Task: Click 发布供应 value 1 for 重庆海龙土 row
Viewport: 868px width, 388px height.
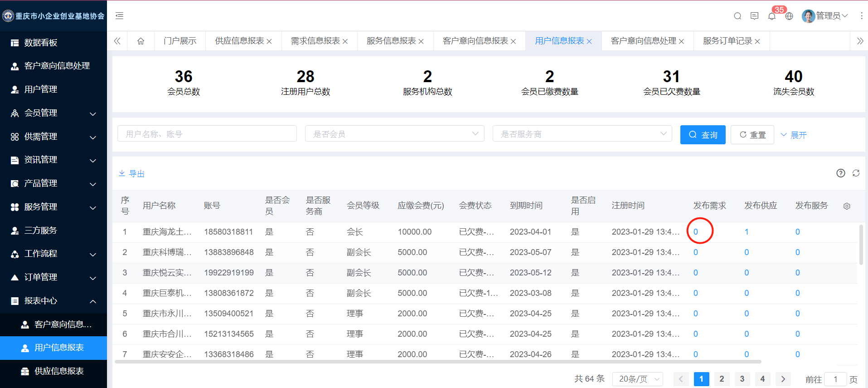Action: pyautogui.click(x=747, y=232)
